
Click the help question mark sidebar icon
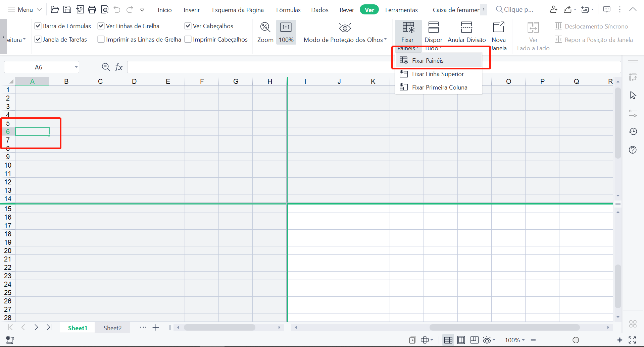(633, 150)
